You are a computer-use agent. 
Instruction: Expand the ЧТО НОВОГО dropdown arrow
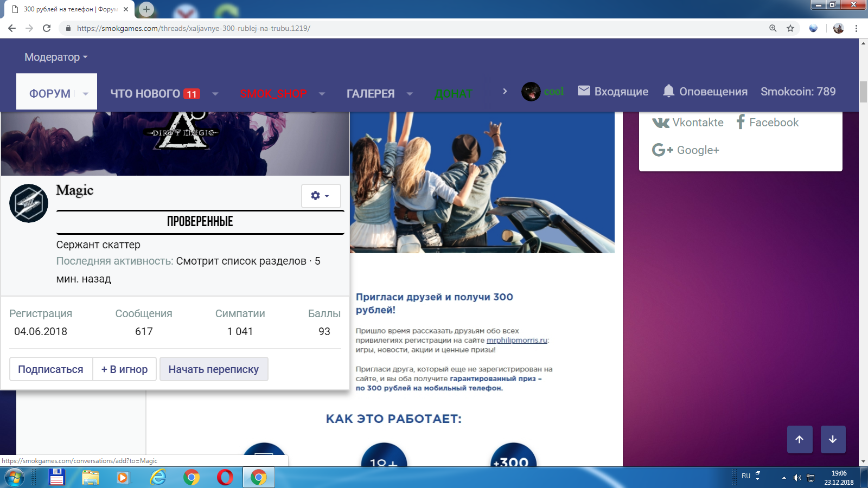click(215, 94)
